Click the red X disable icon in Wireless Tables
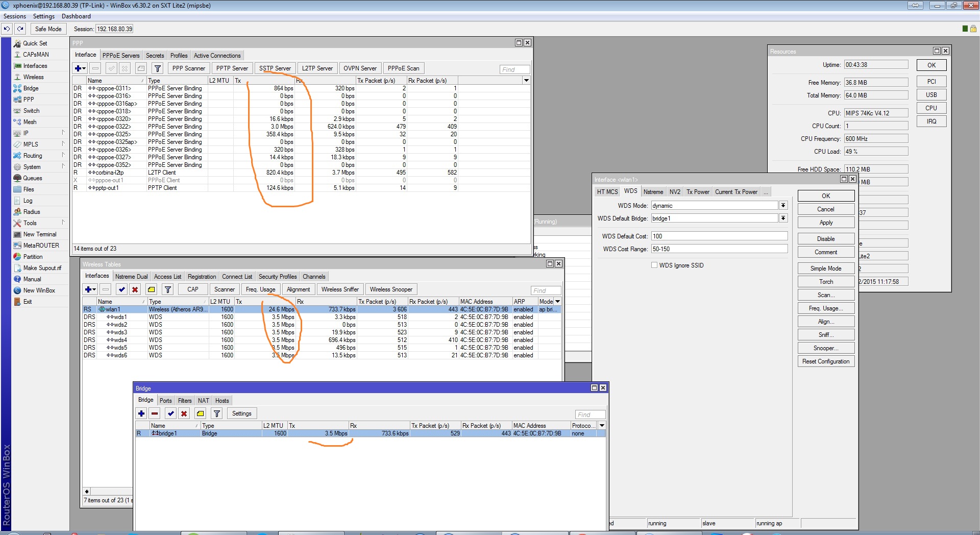Screen dimensions: 980x535 pos(135,289)
